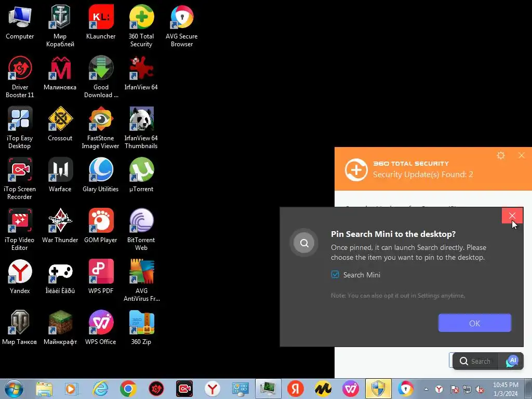
Task: Open the AI chat icon in Search bar
Action: (512, 361)
